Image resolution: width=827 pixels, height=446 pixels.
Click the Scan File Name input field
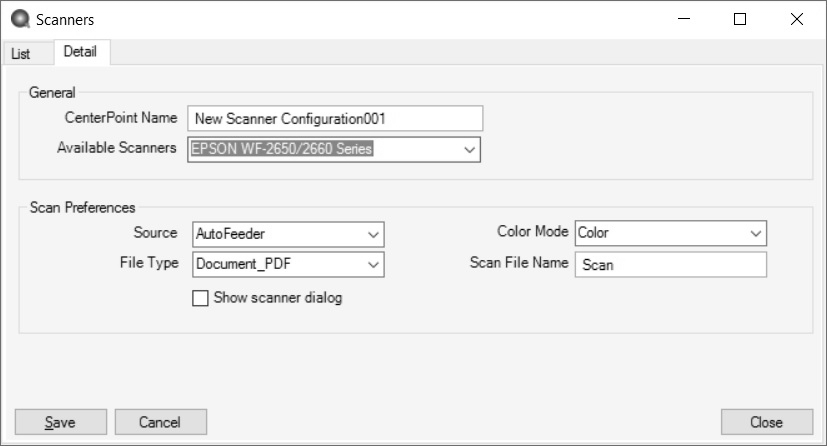pyautogui.click(x=670, y=264)
